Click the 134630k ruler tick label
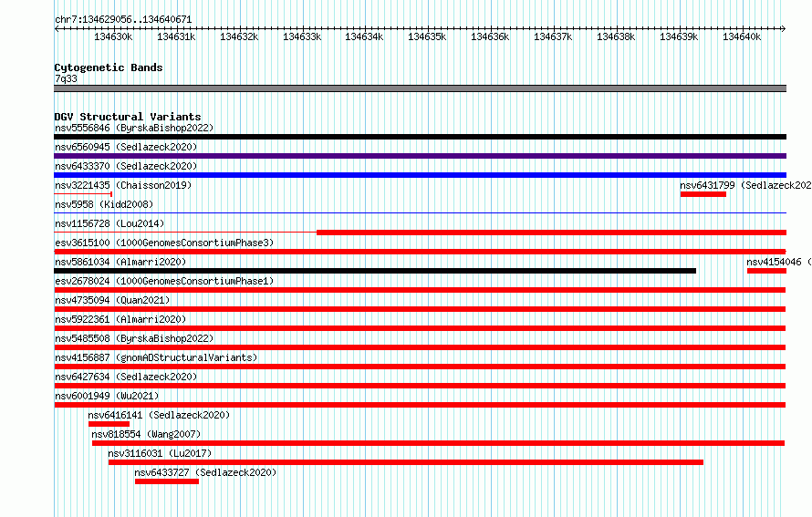This screenshot has width=812, height=517. (x=113, y=37)
